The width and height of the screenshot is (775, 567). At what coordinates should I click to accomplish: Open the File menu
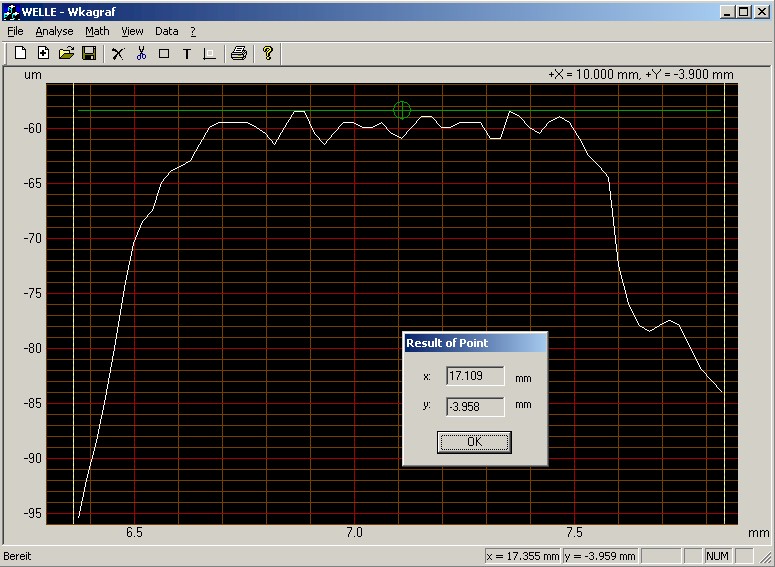coord(15,31)
